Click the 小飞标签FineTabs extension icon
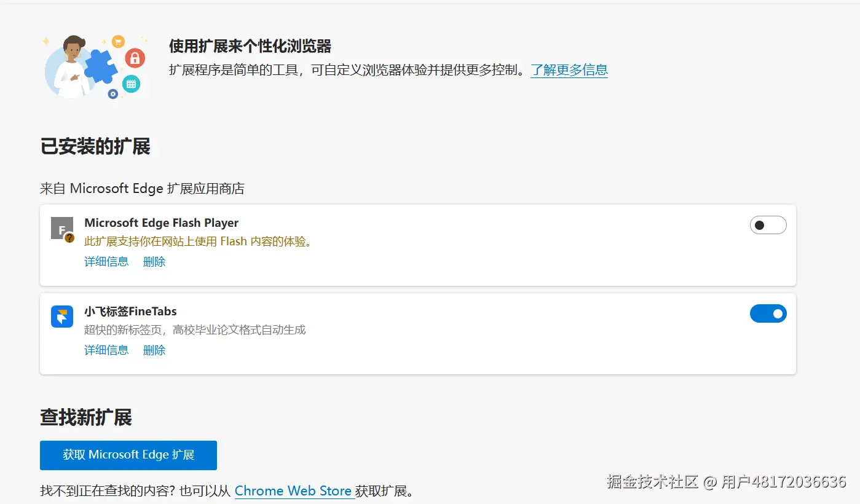 pyautogui.click(x=61, y=316)
